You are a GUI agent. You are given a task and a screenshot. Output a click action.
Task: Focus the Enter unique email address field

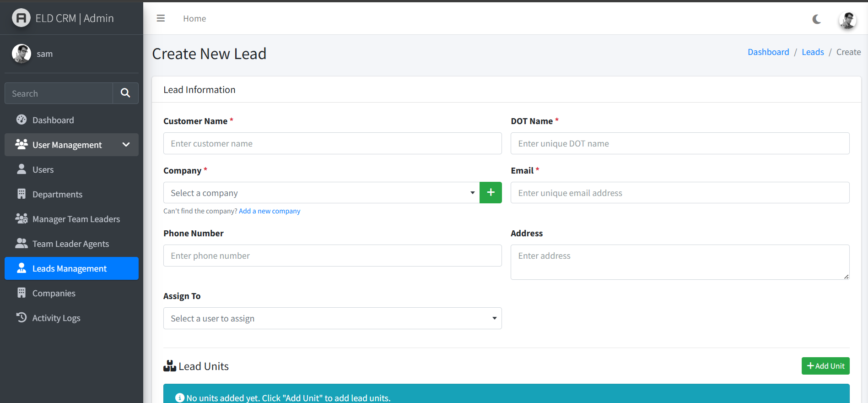(679, 193)
